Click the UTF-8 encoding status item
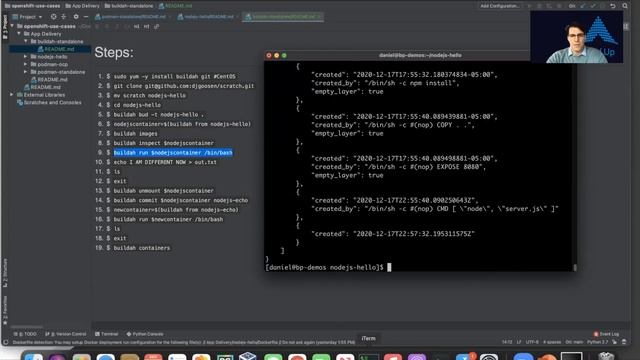The height and width of the screenshot is (360, 640). click(x=532, y=342)
